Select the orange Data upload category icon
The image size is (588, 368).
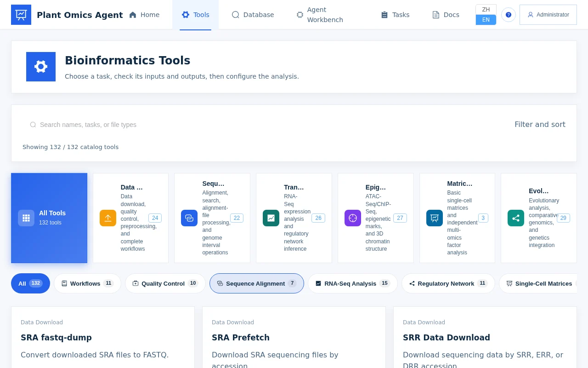108,218
